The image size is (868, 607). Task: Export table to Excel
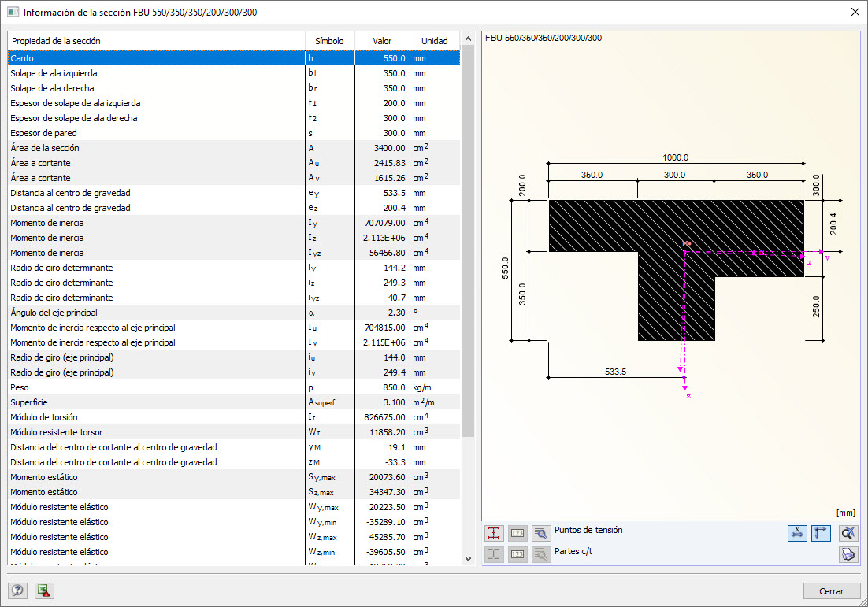[x=43, y=590]
